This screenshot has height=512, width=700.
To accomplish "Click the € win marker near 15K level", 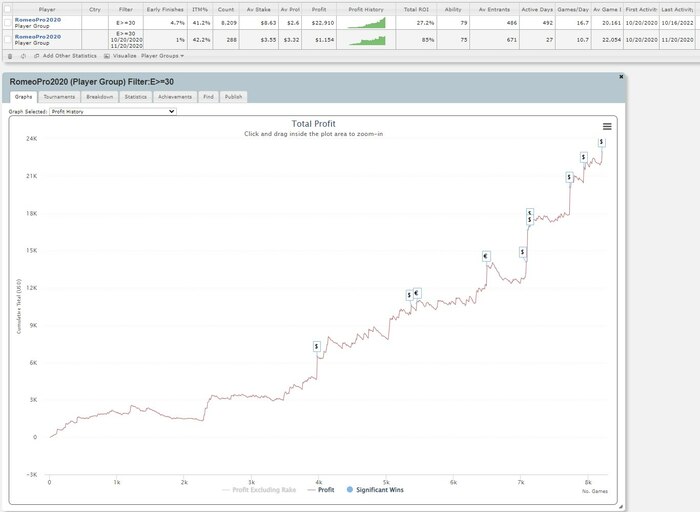I will pos(486,256).
